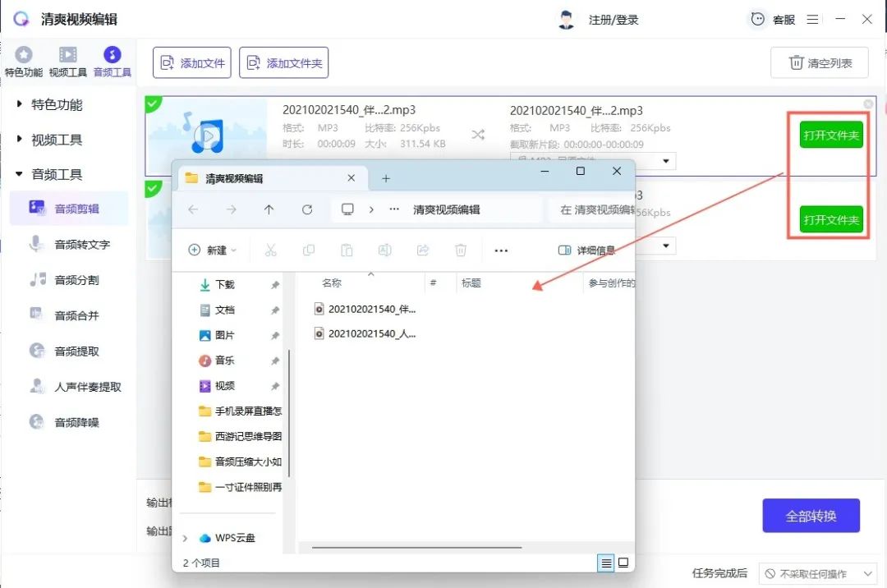The width and height of the screenshot is (887, 588).
Task: Go forward in File Explorer
Action: (232, 209)
